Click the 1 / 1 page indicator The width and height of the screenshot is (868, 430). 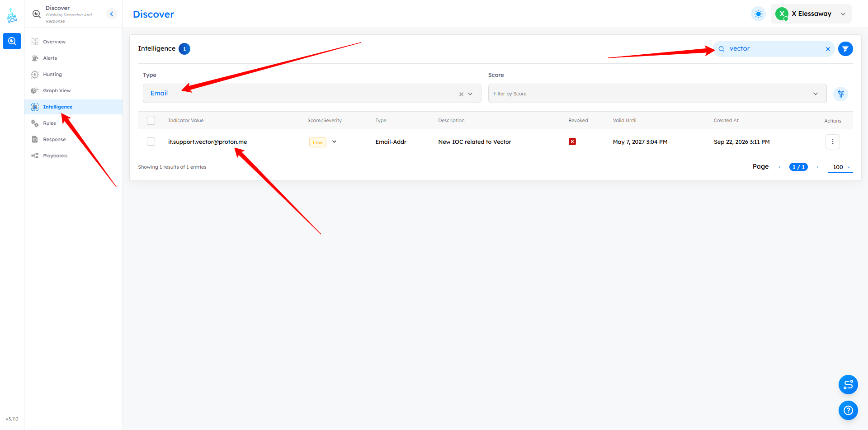(x=798, y=167)
